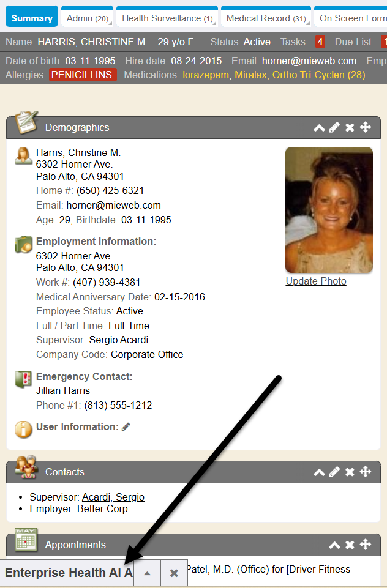Click the Appointments panel move handle
The width and height of the screenshot is (387, 588).
[x=366, y=544]
